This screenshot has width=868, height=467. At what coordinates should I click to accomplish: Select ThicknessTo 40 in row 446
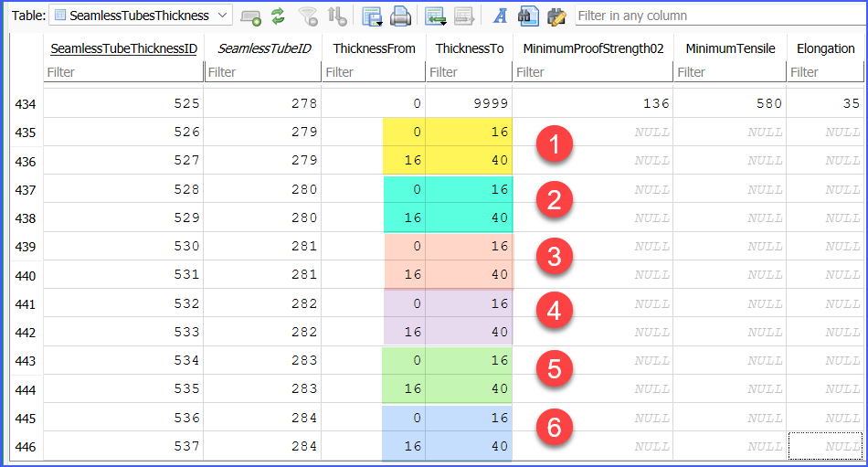(470, 446)
